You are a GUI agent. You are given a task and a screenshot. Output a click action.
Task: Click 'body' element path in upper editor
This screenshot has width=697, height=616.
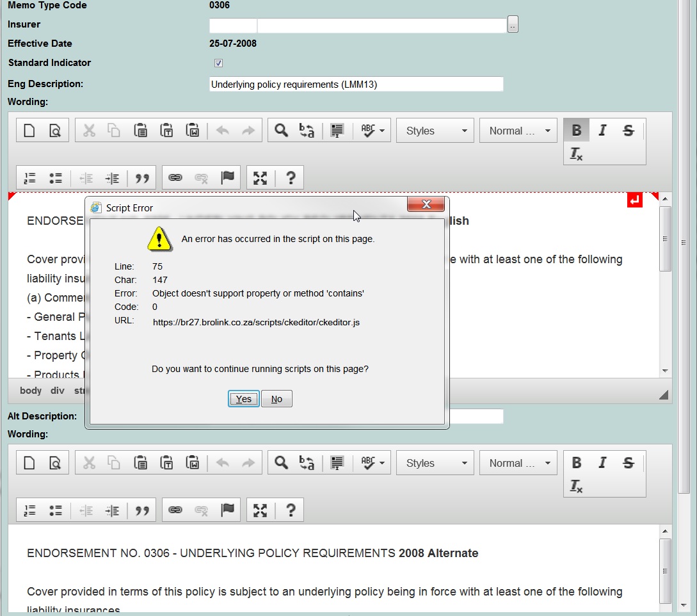(x=31, y=391)
